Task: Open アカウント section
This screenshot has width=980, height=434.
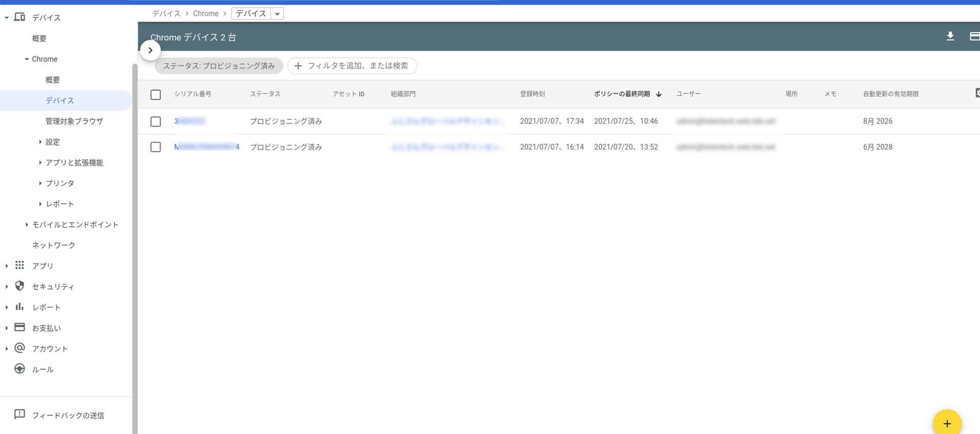Action: tap(50, 349)
